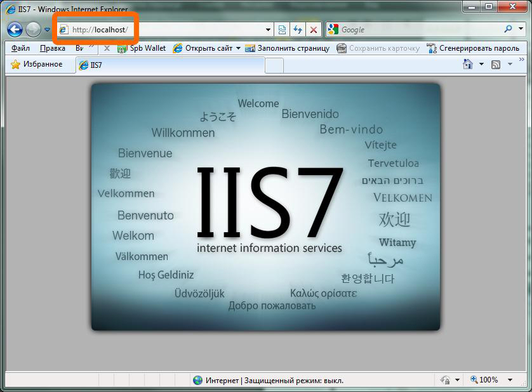Open a new blank tab

274,65
